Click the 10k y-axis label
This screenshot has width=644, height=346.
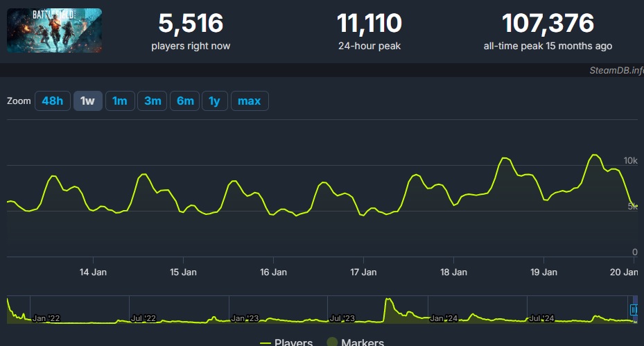[630, 161]
